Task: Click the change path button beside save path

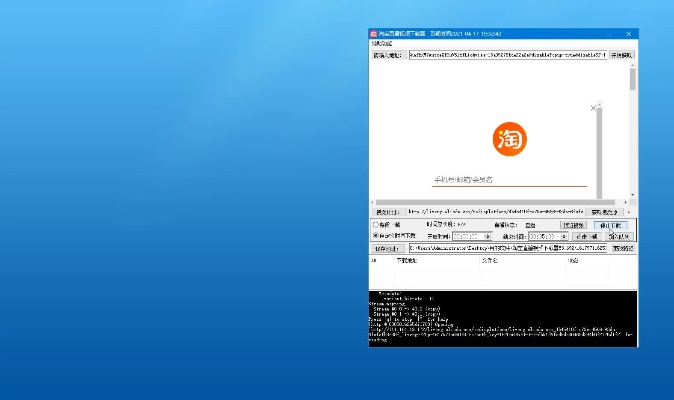Action: pyautogui.click(x=623, y=248)
